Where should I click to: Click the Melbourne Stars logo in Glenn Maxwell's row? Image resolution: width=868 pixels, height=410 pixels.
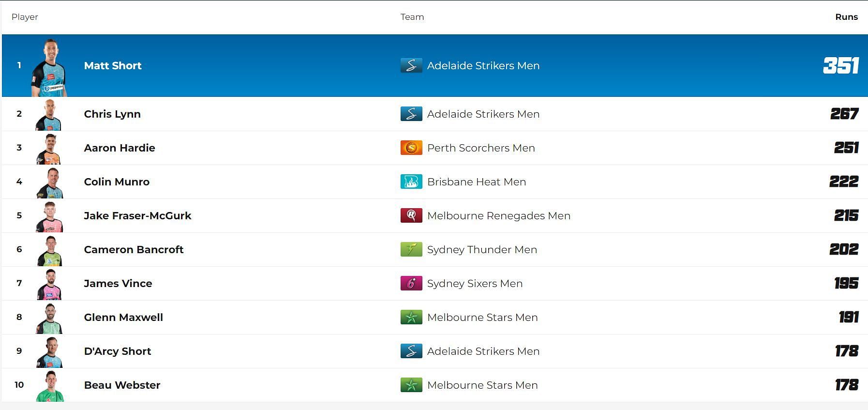coord(411,317)
